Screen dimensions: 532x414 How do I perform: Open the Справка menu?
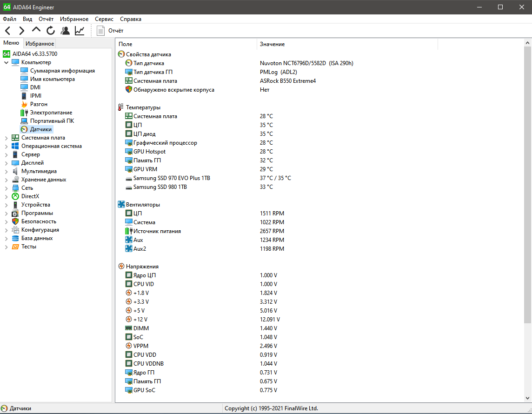tap(131, 19)
